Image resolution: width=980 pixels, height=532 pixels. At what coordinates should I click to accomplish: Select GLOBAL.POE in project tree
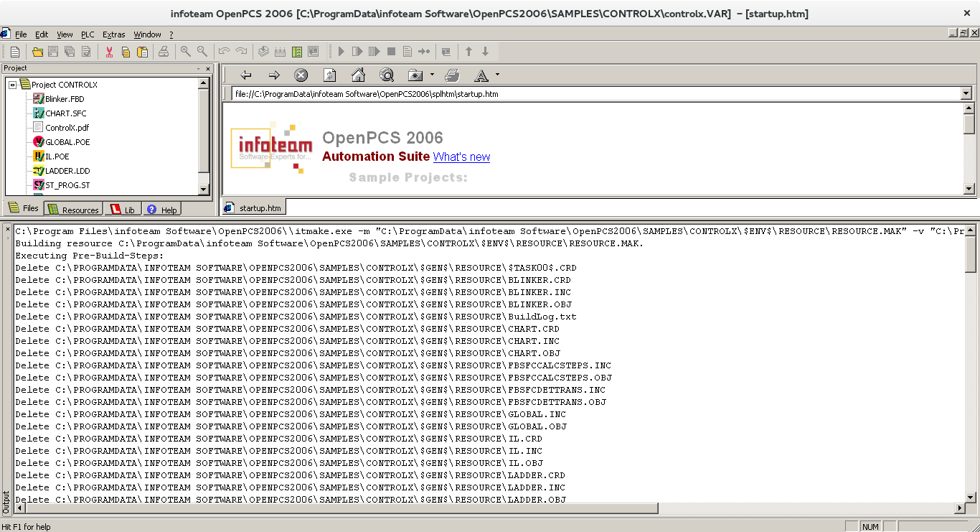click(67, 142)
